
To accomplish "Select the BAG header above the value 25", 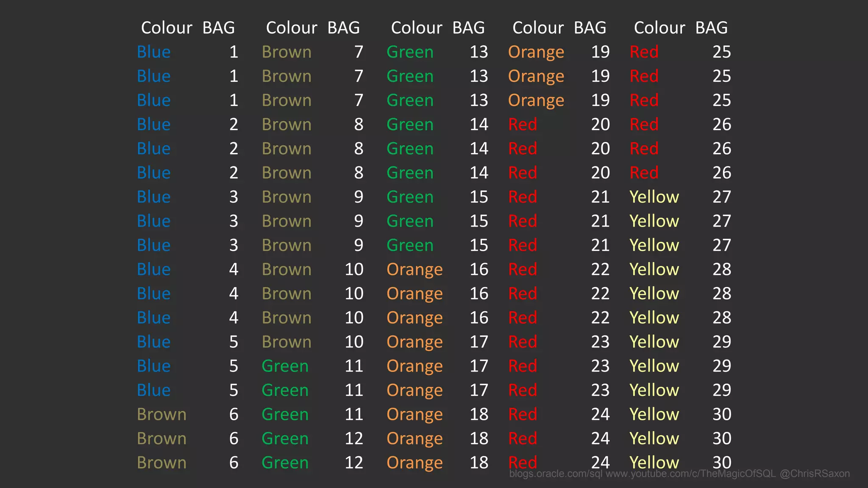I will [712, 28].
